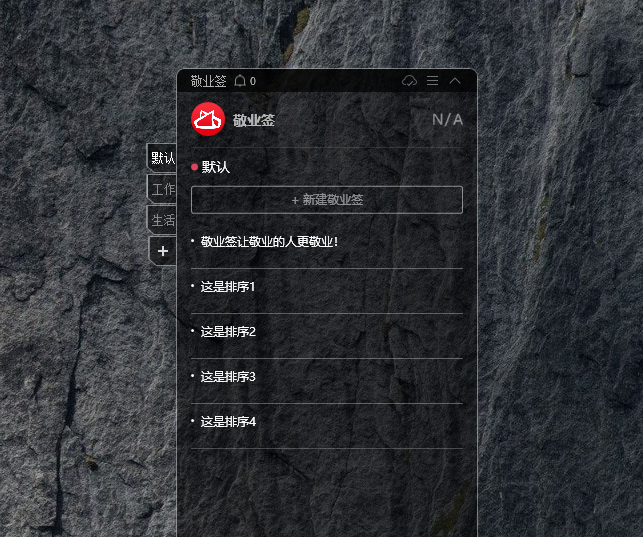The height and width of the screenshot is (537, 643).
Task: Click the + 新建敬业签 button
Action: [x=327, y=200]
